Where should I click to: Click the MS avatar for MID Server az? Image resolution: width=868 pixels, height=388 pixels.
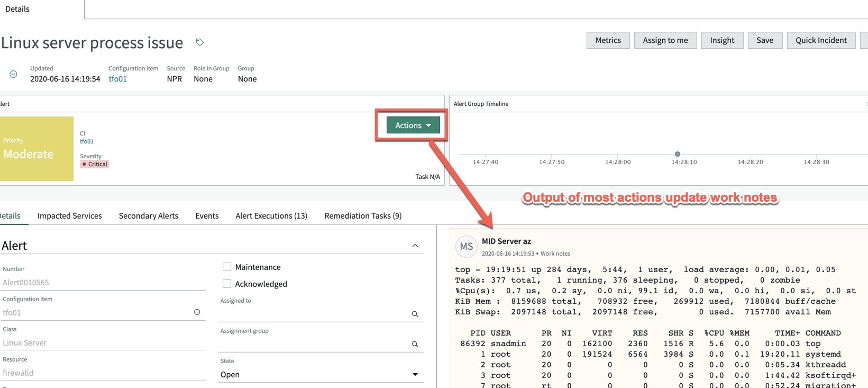[x=466, y=246]
